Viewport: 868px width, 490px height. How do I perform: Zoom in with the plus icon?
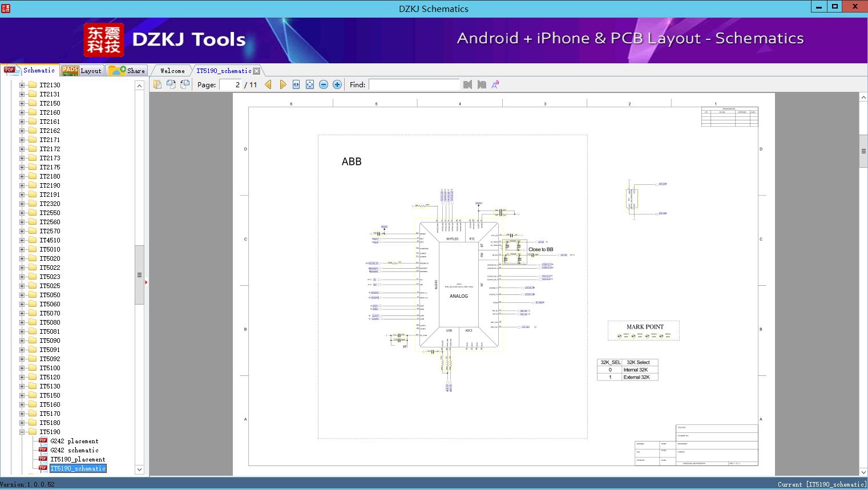(x=337, y=84)
